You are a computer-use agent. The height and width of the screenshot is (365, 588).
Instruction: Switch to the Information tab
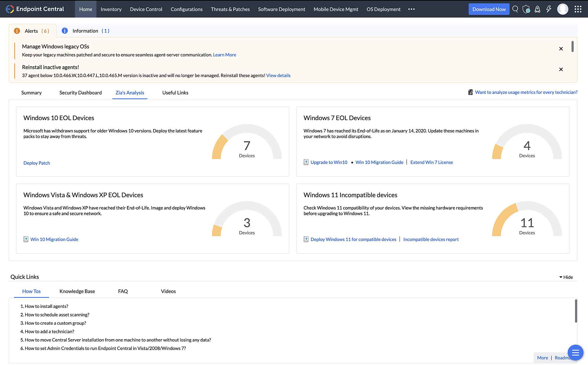[x=86, y=31]
